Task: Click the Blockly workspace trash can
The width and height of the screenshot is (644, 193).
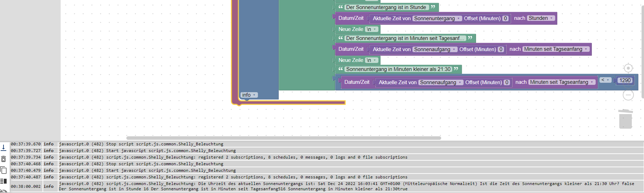Action: [x=625, y=119]
